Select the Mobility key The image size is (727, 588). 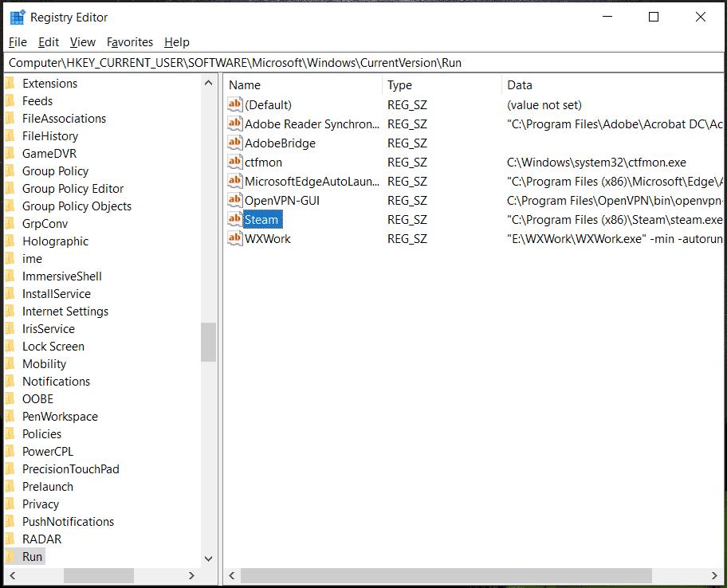44,364
